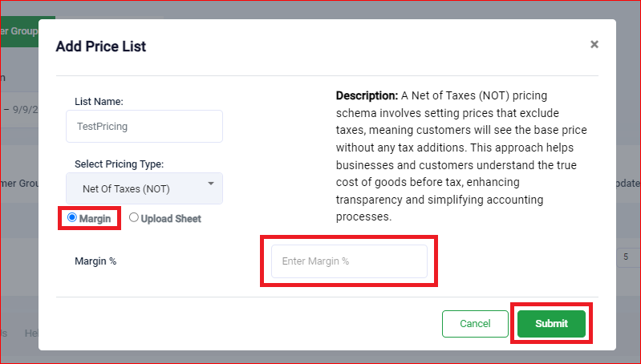The image size is (641, 364).
Task: Close the Add Price List dialog
Action: click(594, 44)
